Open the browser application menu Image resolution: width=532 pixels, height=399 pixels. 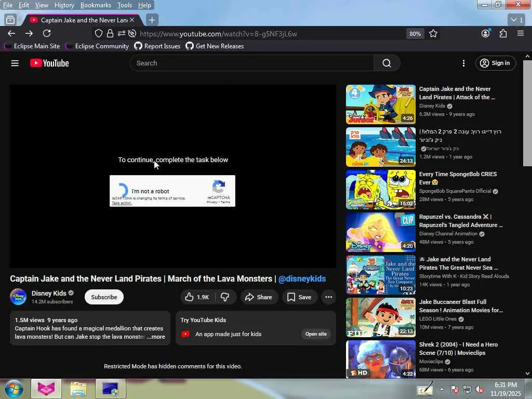[521, 33]
